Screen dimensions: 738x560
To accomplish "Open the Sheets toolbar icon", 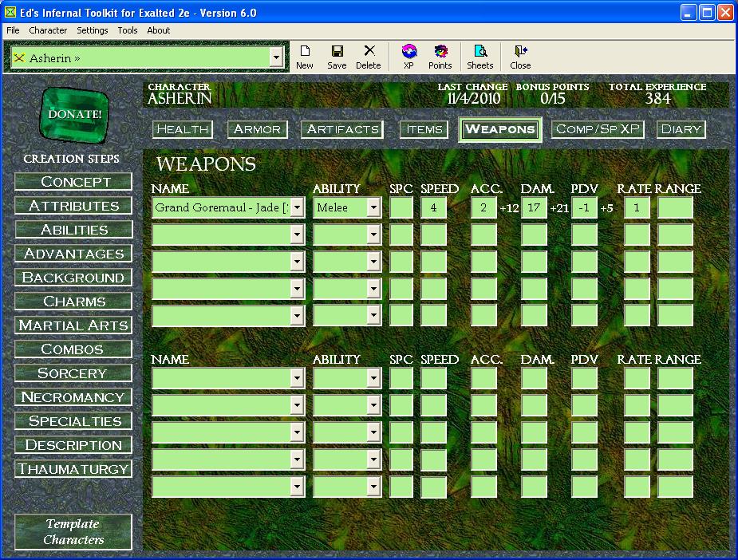I will click(480, 57).
